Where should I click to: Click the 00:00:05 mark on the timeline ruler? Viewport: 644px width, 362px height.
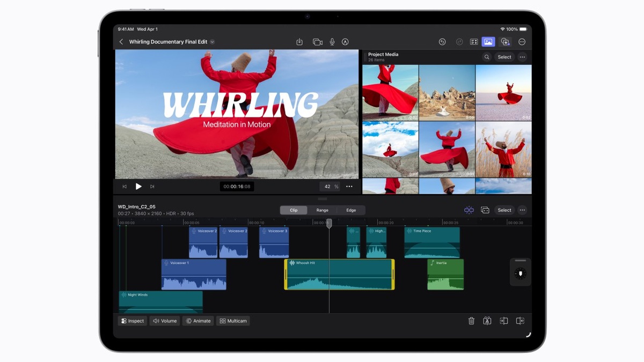[192, 223]
